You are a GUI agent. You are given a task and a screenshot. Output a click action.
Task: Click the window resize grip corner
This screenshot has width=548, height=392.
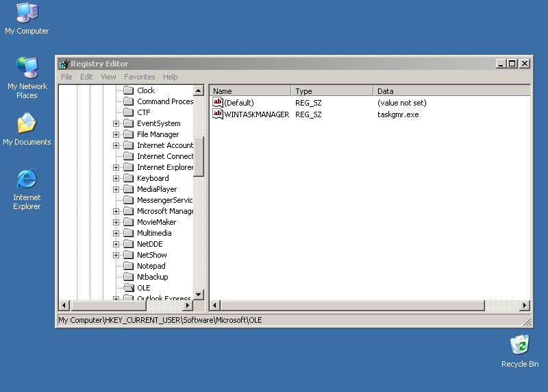(x=527, y=321)
